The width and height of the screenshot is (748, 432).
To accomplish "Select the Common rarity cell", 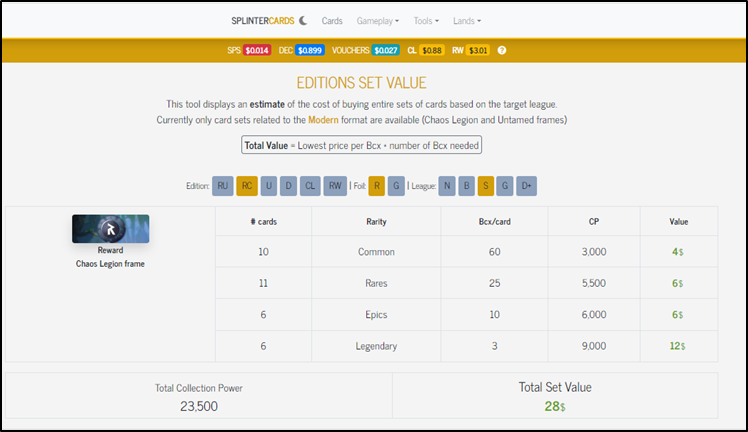I will (x=376, y=251).
